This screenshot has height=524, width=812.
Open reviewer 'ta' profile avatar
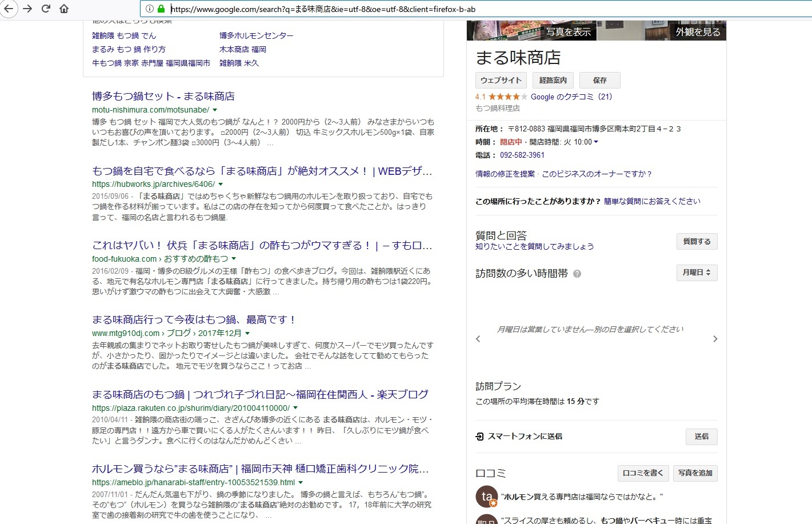(x=487, y=497)
